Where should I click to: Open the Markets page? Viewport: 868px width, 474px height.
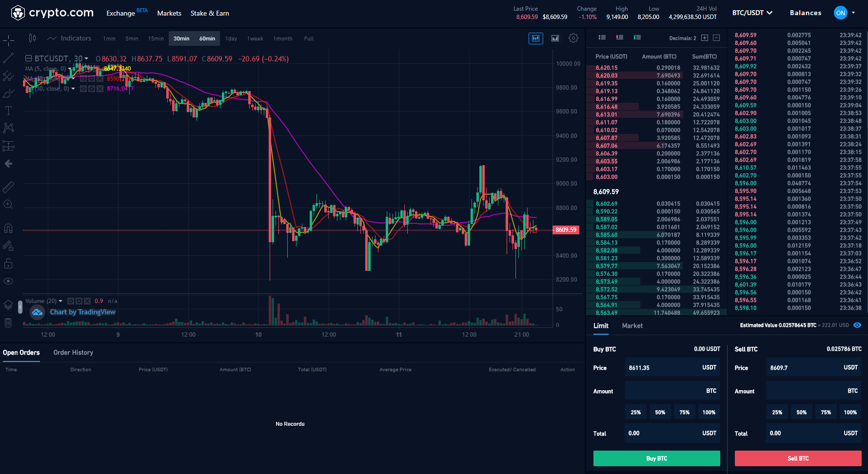click(x=169, y=13)
